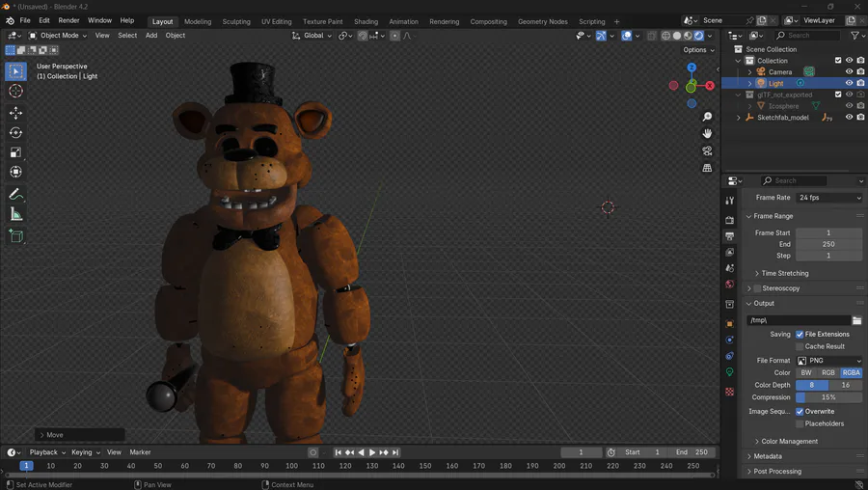
Task: Expand Sketchfab_model tree item
Action: point(738,118)
